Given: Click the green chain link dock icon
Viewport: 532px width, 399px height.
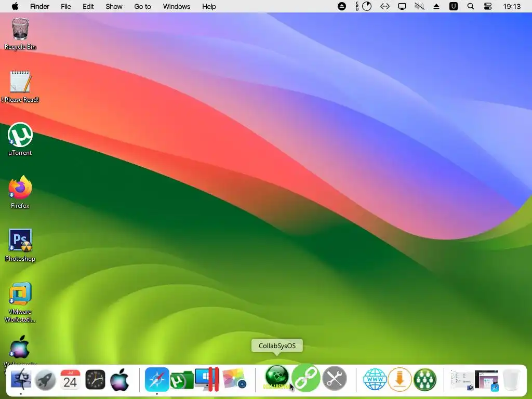Looking at the screenshot, I should [x=305, y=378].
